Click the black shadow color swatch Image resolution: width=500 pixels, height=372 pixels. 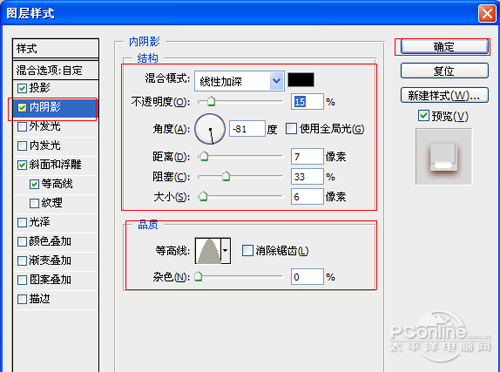coord(301,80)
